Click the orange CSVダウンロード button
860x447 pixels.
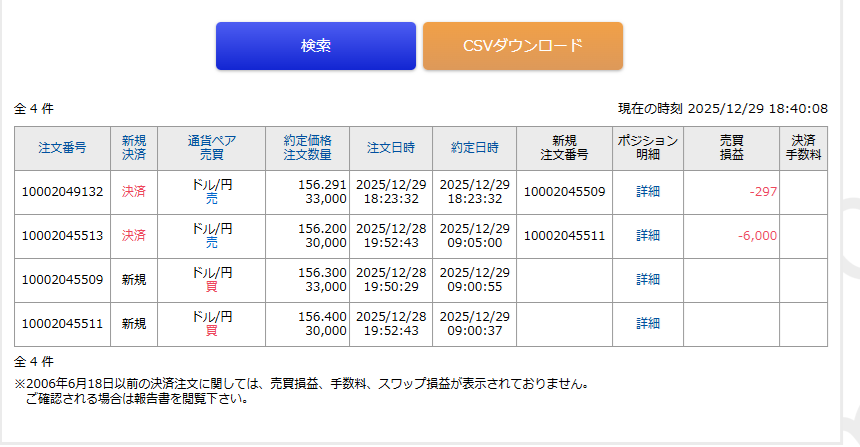tap(522, 46)
